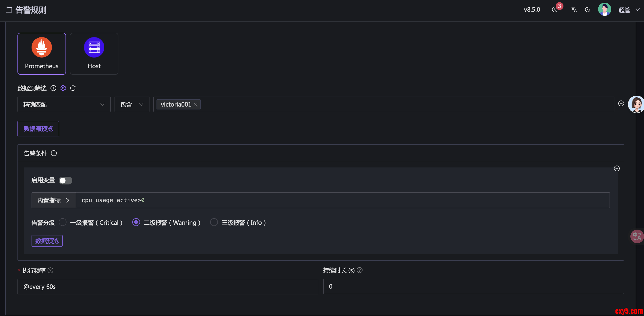Click the 执行频率 input field
This screenshot has height=316, width=644.
coord(167,286)
